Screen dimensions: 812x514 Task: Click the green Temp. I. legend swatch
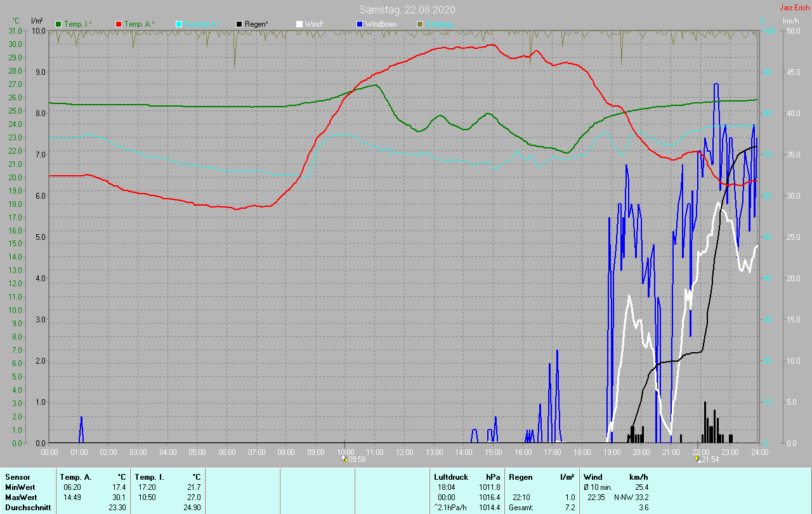click(x=59, y=24)
